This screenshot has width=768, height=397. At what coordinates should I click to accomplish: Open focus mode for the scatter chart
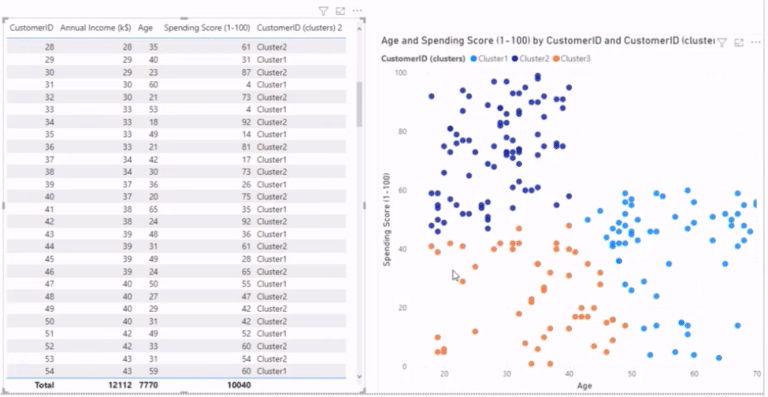739,43
